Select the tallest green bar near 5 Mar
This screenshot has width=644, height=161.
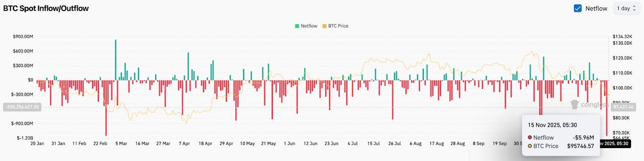coord(116,60)
